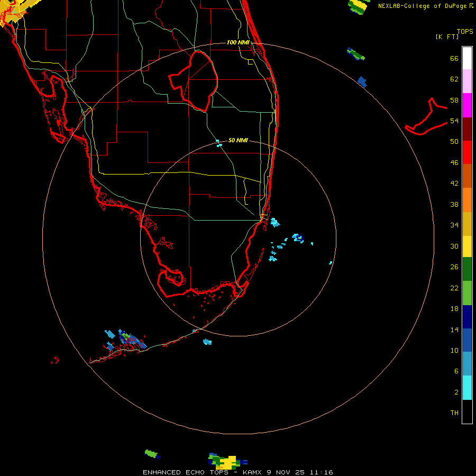
Task: Click the legend value 38
Action: tap(454, 204)
